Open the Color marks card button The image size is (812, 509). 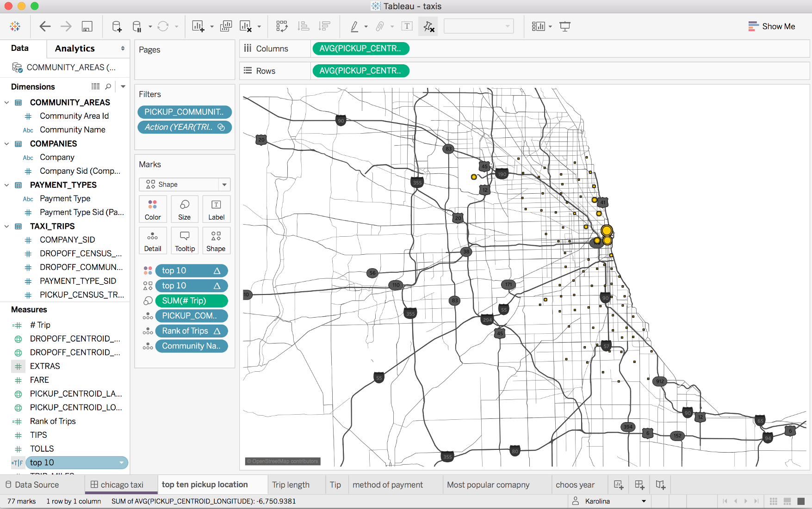[x=153, y=209]
